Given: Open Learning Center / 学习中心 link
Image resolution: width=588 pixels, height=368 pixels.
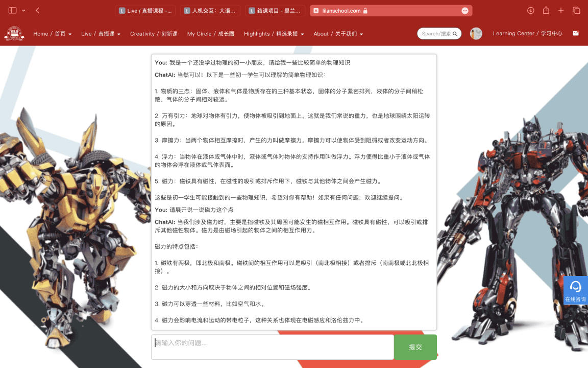Looking at the screenshot, I should (527, 34).
